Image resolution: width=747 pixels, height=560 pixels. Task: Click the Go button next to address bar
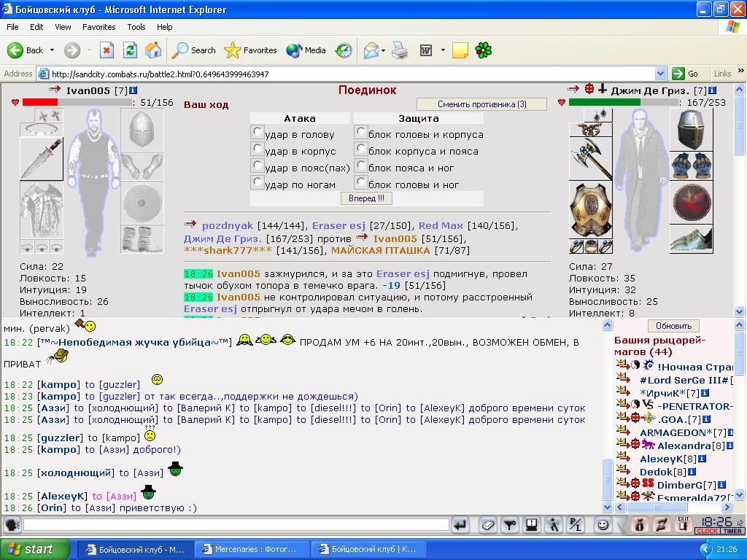(x=685, y=74)
